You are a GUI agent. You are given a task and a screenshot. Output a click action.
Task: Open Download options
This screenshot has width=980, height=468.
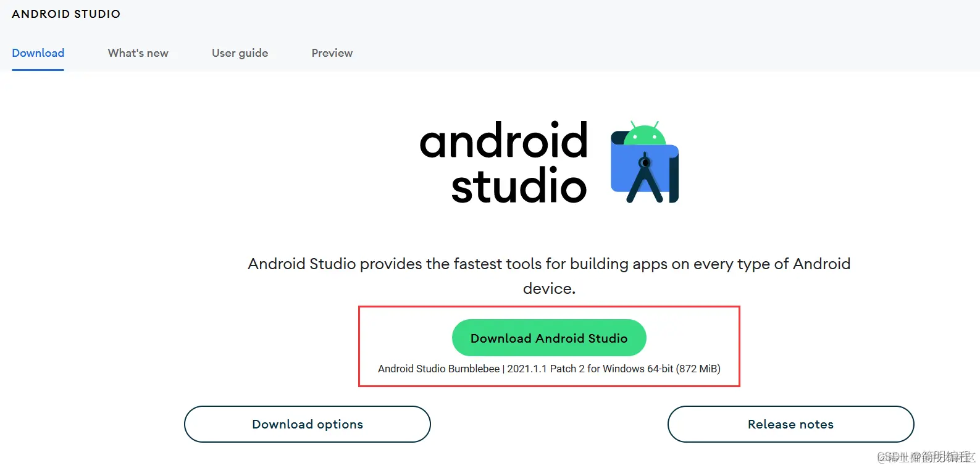click(x=307, y=424)
